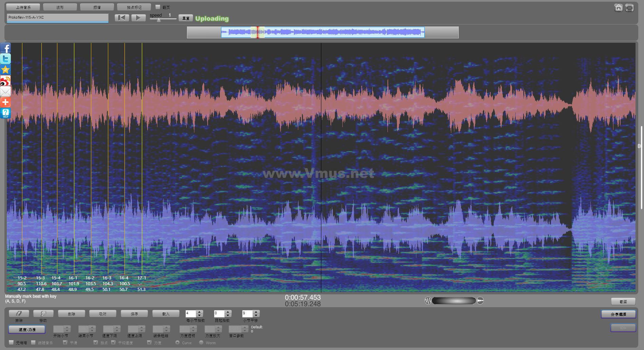Toggle the 无嘀嗒 no-tick checkbox
The width and height of the screenshot is (644, 350).
[x=12, y=342]
